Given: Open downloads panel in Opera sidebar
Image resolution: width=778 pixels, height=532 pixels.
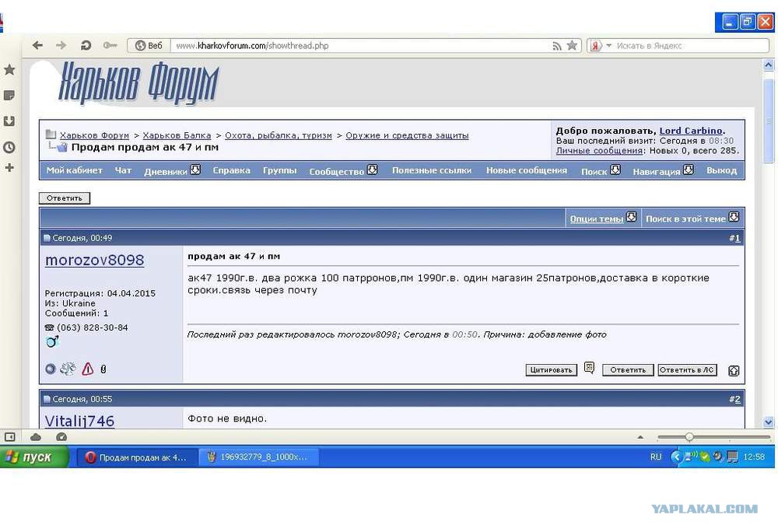Looking at the screenshot, I should (x=9, y=121).
